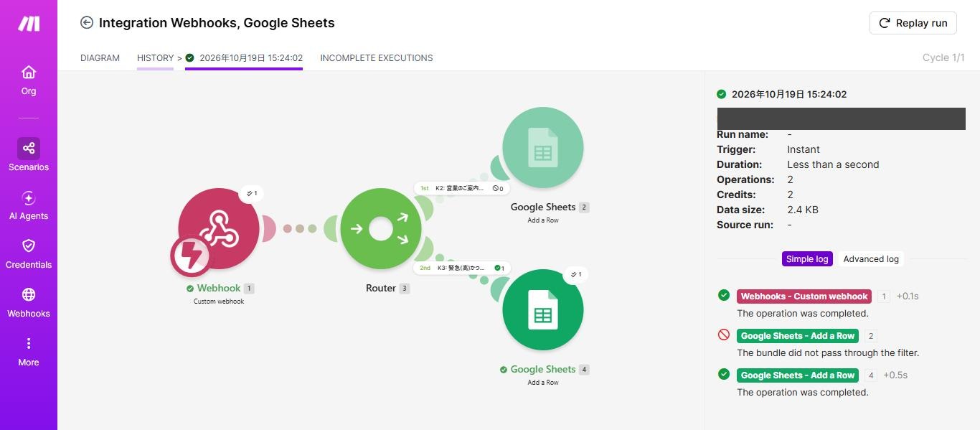The width and height of the screenshot is (980, 430).
Task: Click the Make logo in the sidebar
Action: pos(29,24)
